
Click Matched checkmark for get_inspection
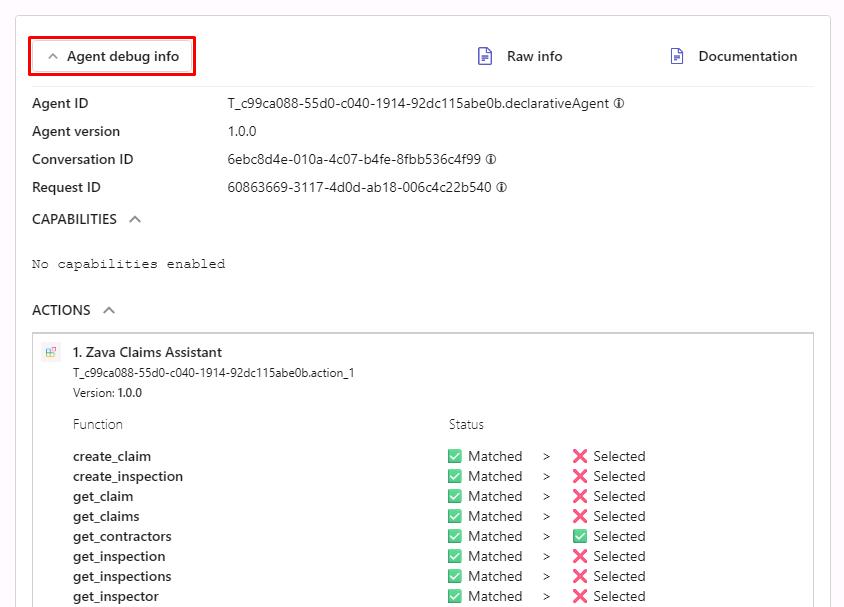[455, 556]
